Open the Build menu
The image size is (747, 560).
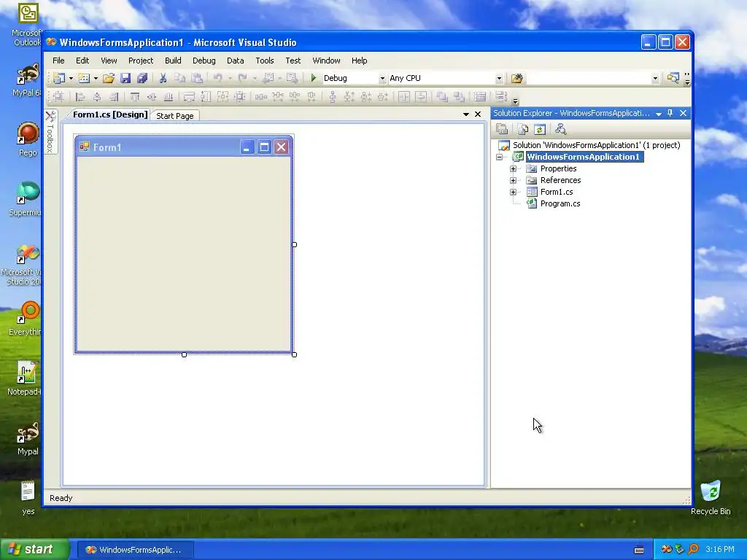(173, 61)
